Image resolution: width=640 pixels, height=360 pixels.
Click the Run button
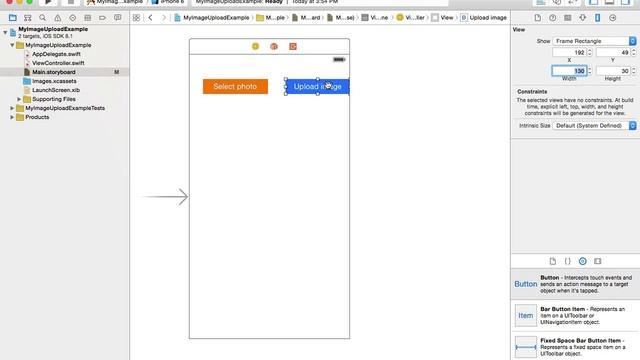pyautogui.click(x=48, y=2)
